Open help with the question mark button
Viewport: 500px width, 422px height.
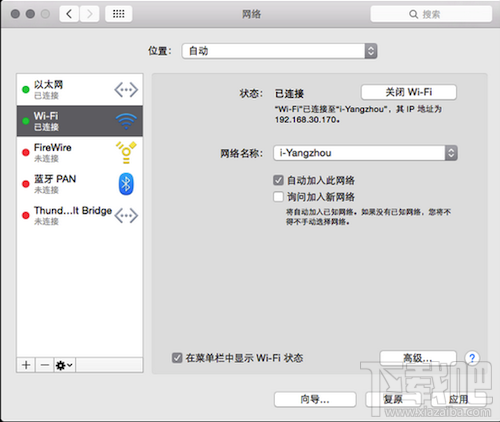[x=472, y=358]
